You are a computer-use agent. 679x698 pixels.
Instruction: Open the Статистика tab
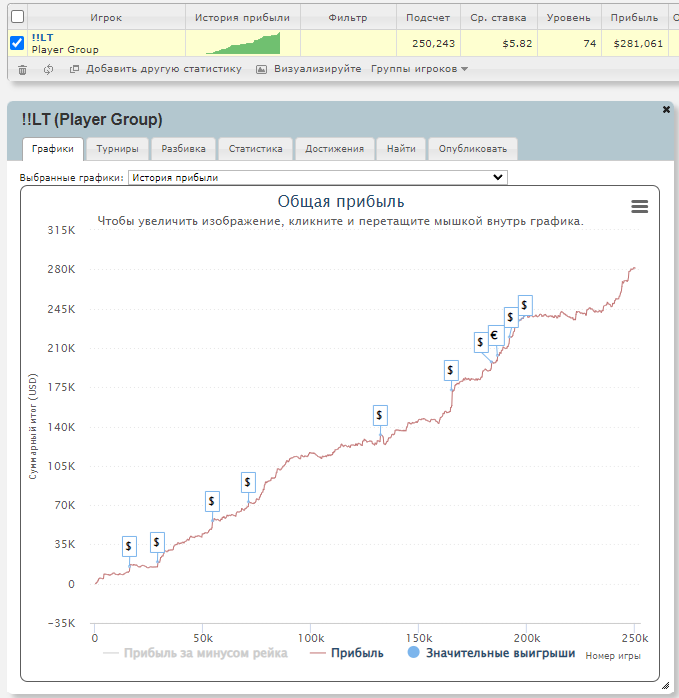click(256, 149)
